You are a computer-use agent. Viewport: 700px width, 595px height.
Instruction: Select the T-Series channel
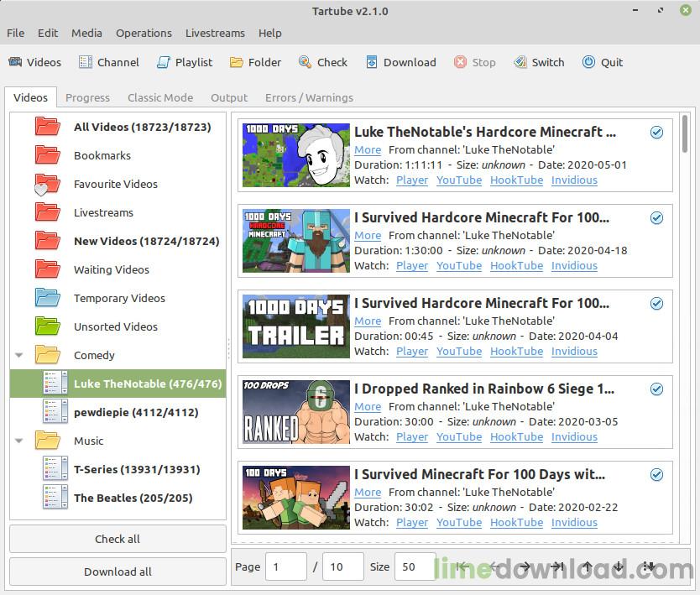tap(118, 470)
